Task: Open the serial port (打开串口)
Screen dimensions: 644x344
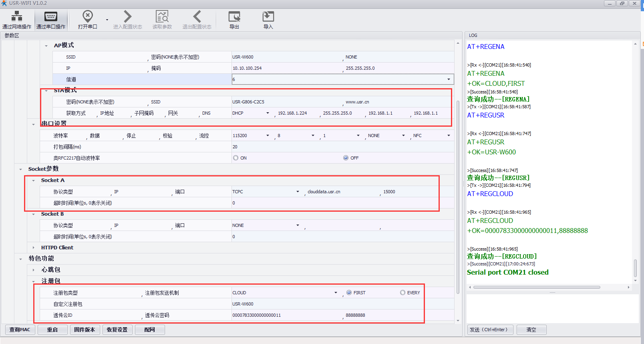Action: coord(88,20)
